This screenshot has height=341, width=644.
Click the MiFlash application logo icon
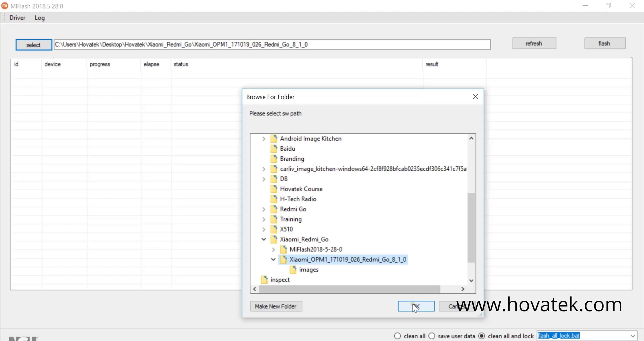(4, 6)
